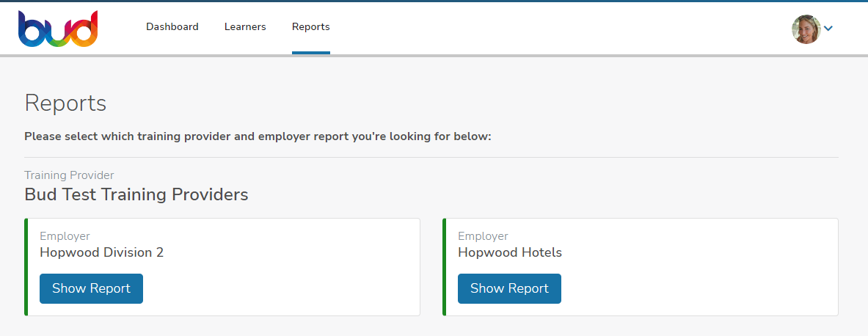Click the bud logo
The height and width of the screenshot is (336, 868).
tap(58, 28)
